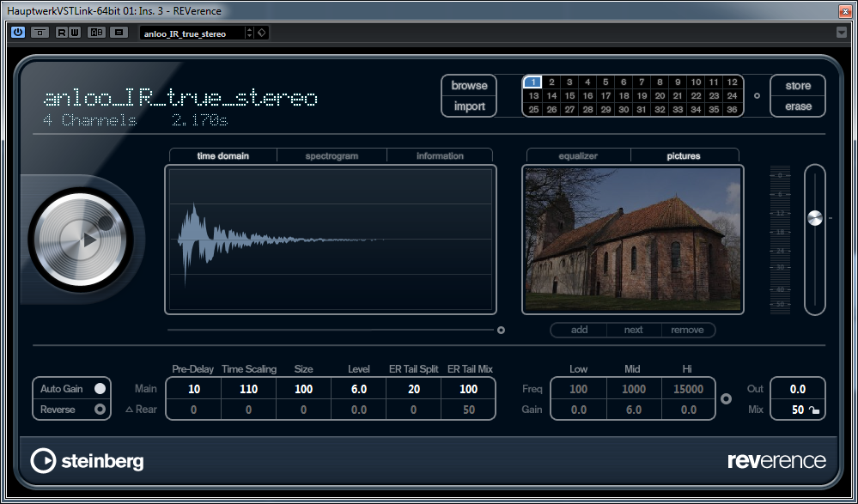The height and width of the screenshot is (504, 858).
Task: Click the Read automation R icon
Action: (x=63, y=33)
